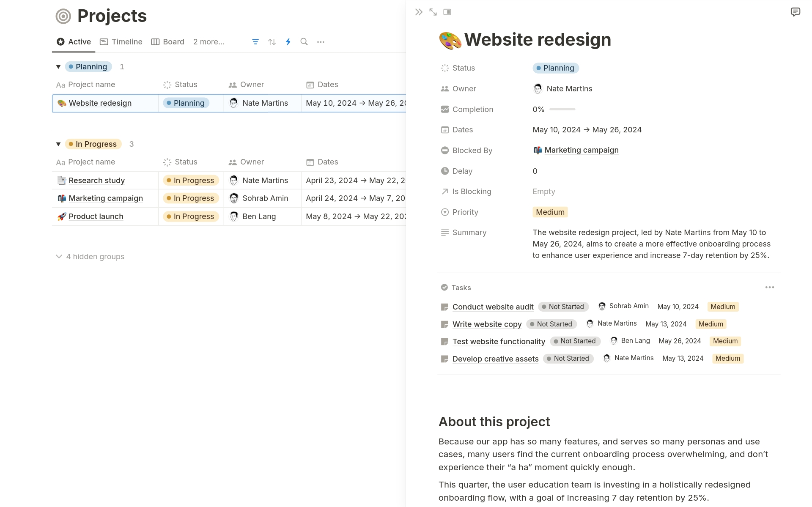Open the Conduct website audit task
This screenshot has height=507, width=812.
click(x=492, y=307)
